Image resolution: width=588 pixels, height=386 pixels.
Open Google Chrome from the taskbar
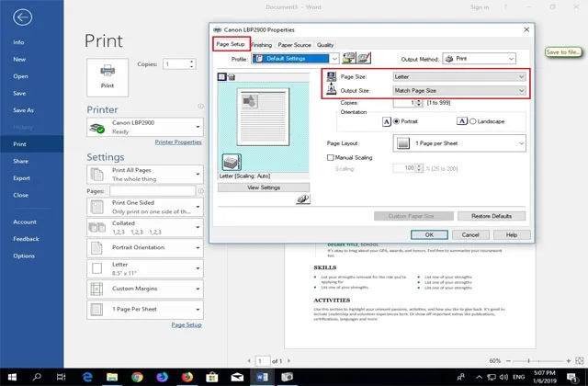(137, 377)
